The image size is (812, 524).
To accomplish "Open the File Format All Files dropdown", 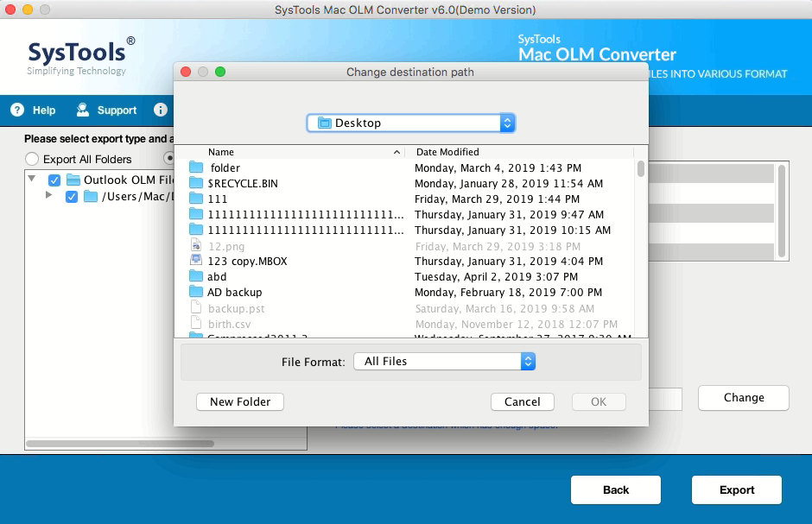I will [445, 362].
